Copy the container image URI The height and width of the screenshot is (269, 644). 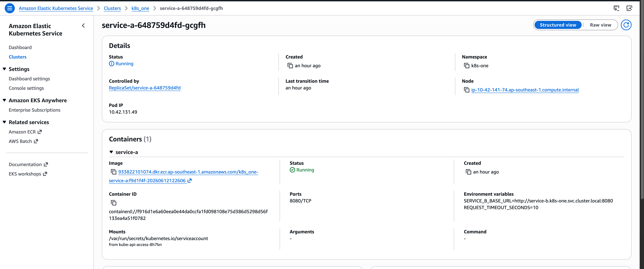pyautogui.click(x=113, y=172)
